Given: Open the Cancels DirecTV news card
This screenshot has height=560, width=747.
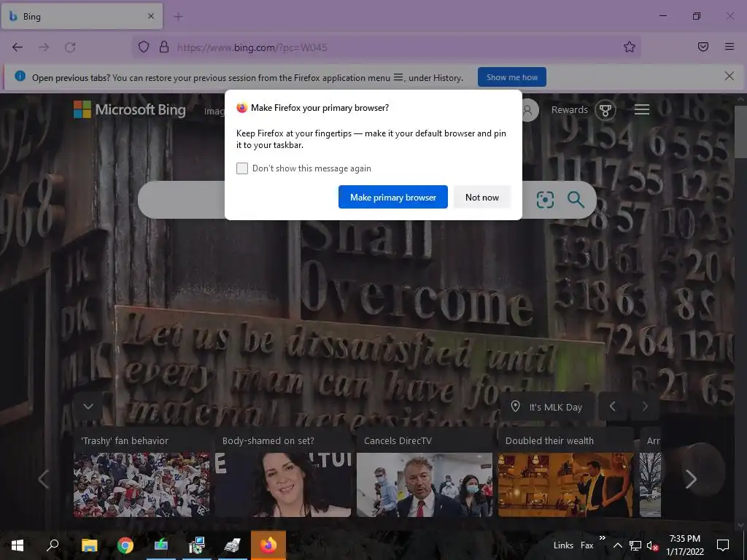Looking at the screenshot, I should 425,472.
